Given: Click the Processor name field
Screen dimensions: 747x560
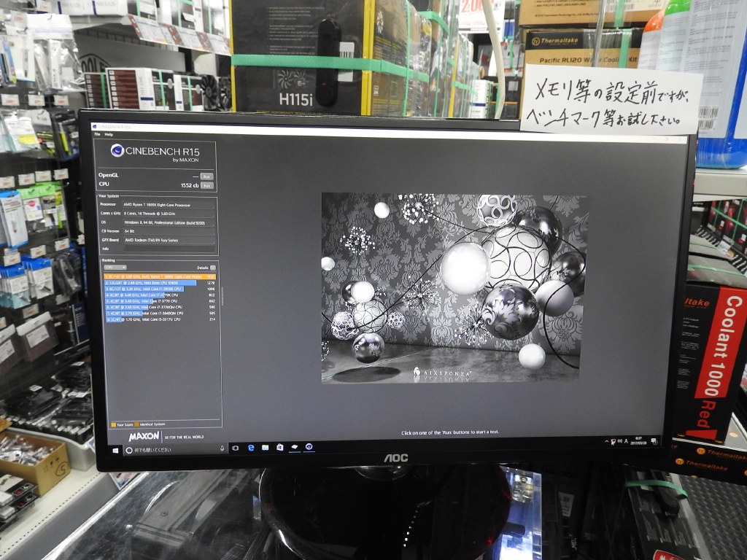Looking at the screenshot, I should pyautogui.click(x=169, y=205).
